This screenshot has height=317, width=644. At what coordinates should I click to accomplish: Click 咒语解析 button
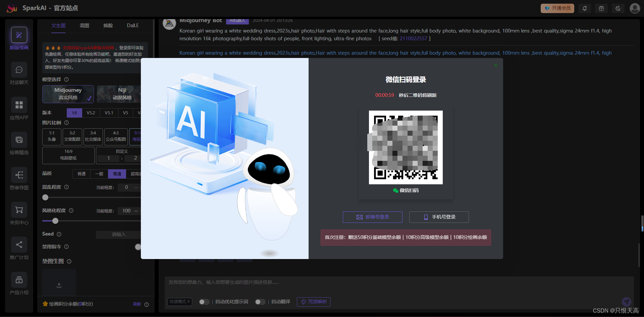point(314,302)
